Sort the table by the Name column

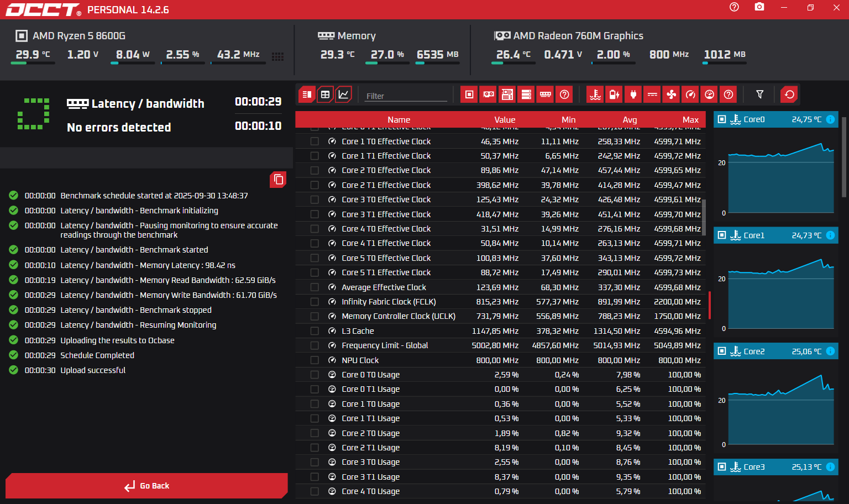point(399,120)
